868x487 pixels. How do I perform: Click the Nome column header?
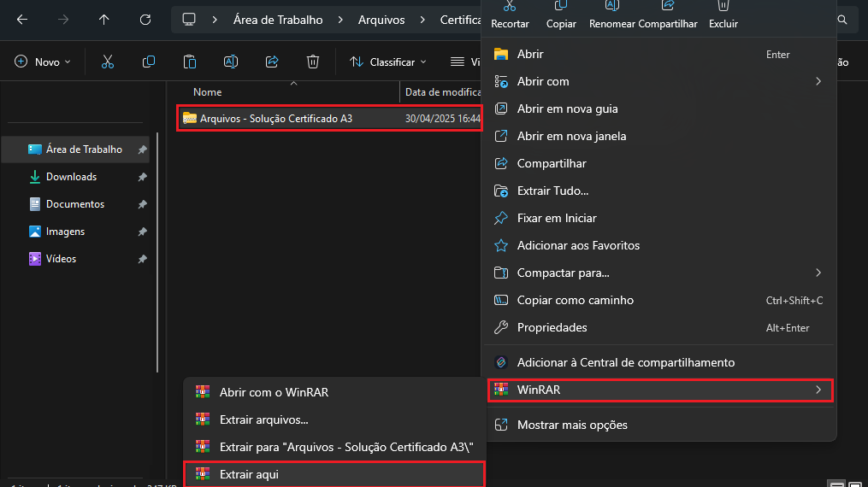click(x=208, y=92)
